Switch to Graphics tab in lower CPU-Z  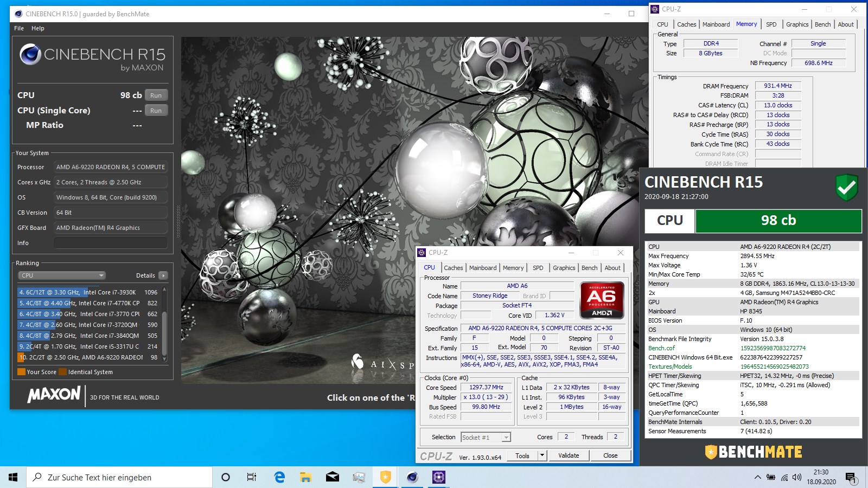pos(564,268)
